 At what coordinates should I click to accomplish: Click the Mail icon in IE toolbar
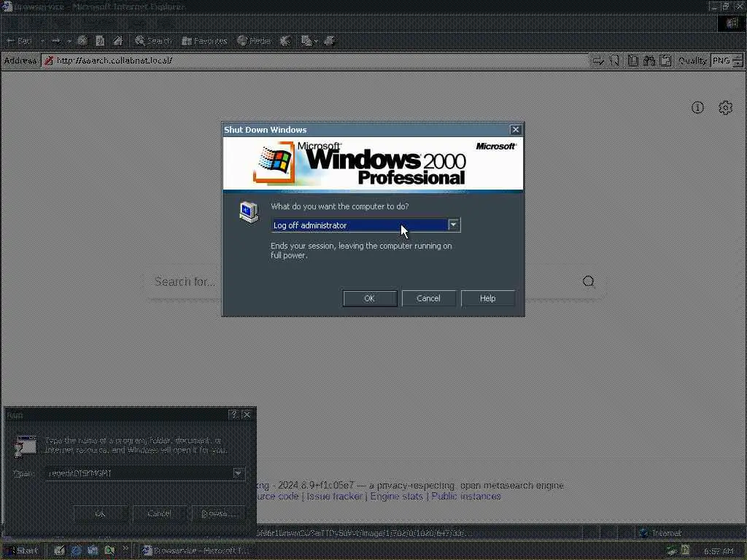306,41
